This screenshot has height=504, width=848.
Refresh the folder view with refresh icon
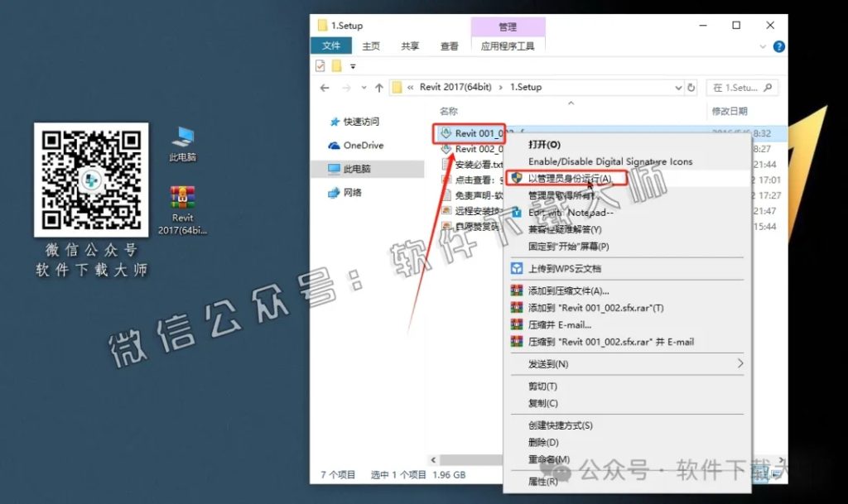pyautogui.click(x=691, y=88)
